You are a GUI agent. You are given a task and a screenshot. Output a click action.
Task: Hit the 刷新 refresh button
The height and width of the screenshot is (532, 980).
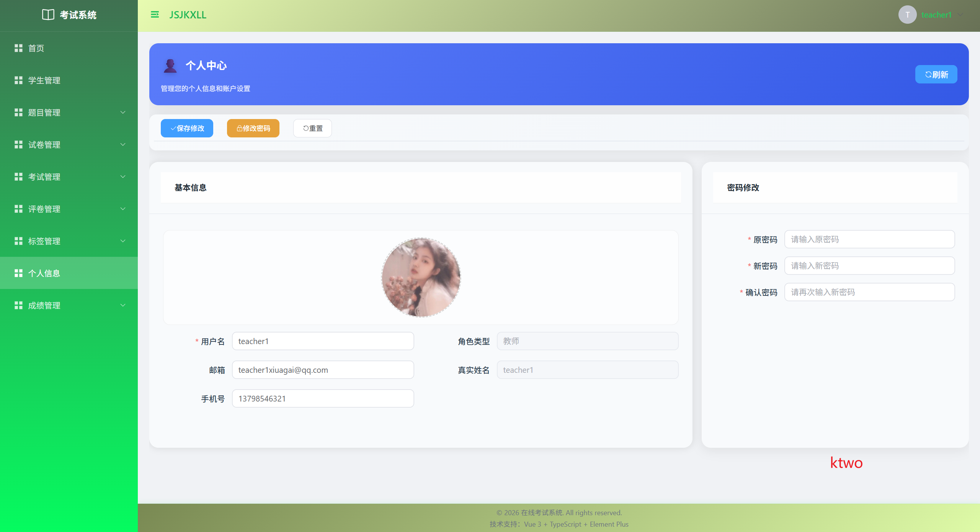pyautogui.click(x=936, y=74)
